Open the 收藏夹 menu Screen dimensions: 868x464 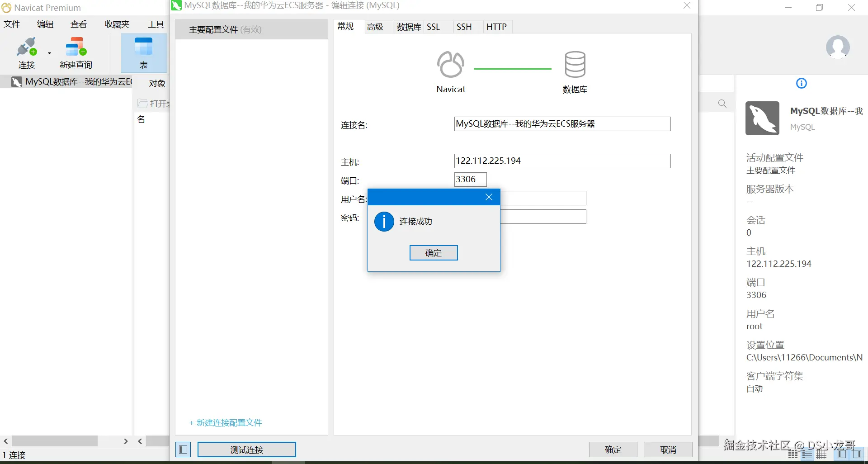pyautogui.click(x=117, y=24)
